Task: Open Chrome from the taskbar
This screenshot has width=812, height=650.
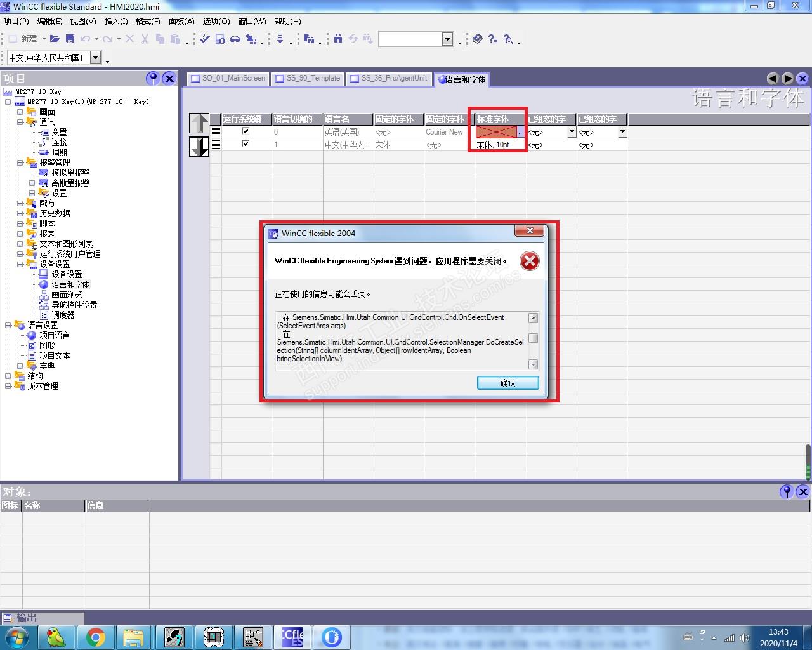Action: pyautogui.click(x=96, y=637)
